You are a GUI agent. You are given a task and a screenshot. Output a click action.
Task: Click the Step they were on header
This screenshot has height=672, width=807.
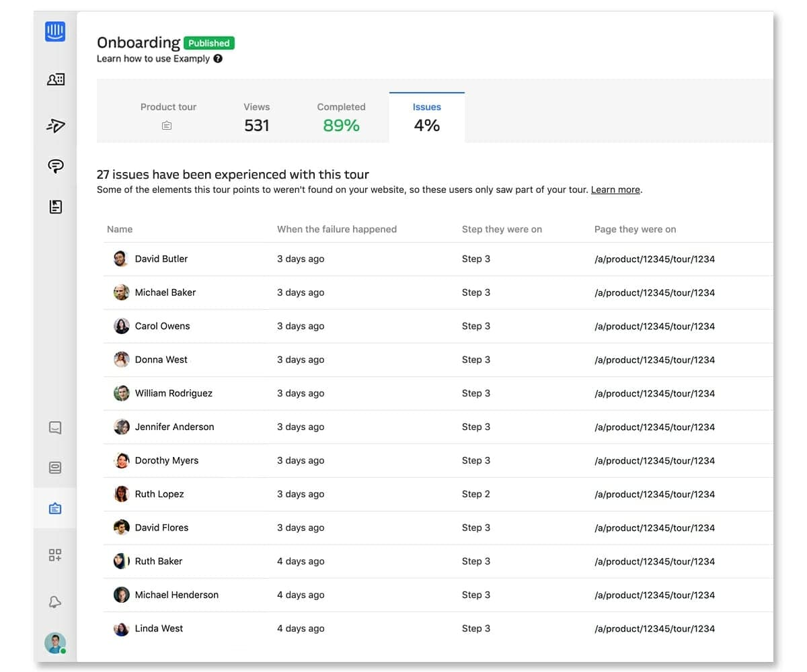[502, 229]
